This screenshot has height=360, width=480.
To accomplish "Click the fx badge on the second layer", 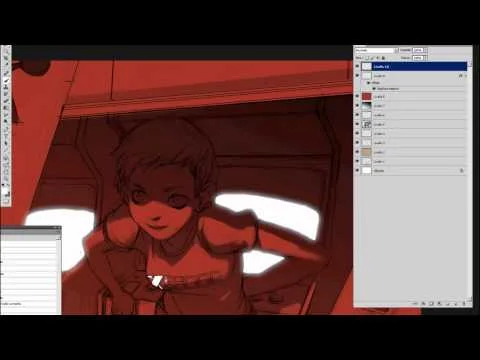I will coord(461,76).
